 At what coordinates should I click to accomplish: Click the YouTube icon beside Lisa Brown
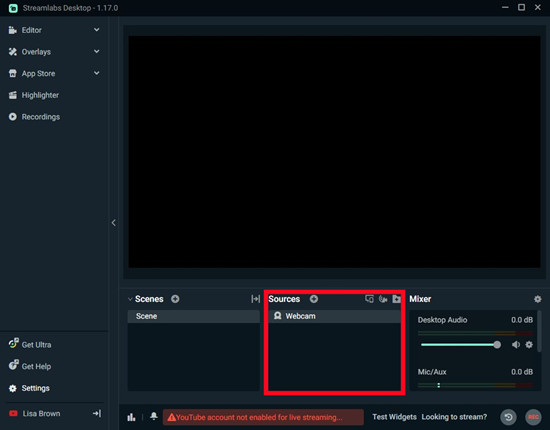pyautogui.click(x=13, y=414)
